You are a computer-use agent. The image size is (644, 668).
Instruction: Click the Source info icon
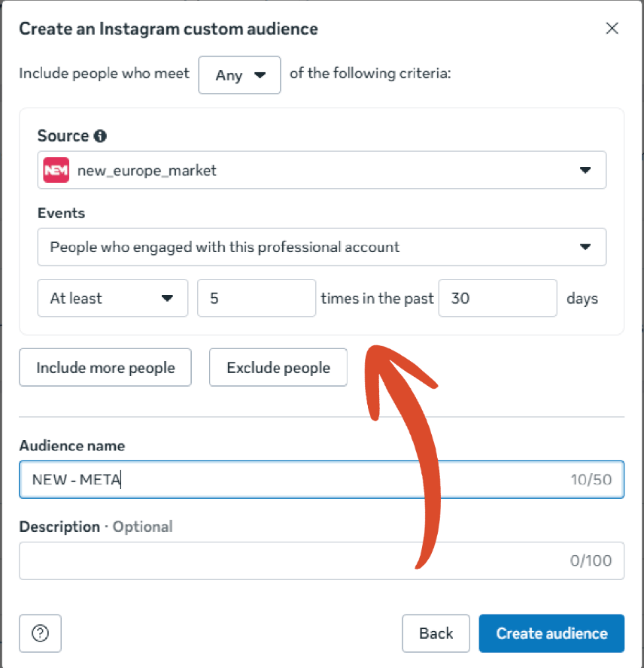pos(100,136)
